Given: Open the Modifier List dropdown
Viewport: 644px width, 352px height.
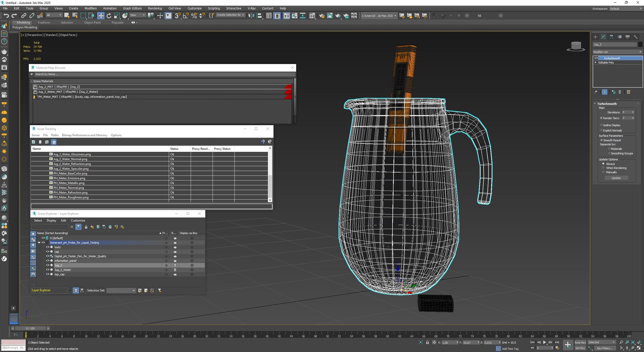Looking at the screenshot, I should click(x=618, y=52).
